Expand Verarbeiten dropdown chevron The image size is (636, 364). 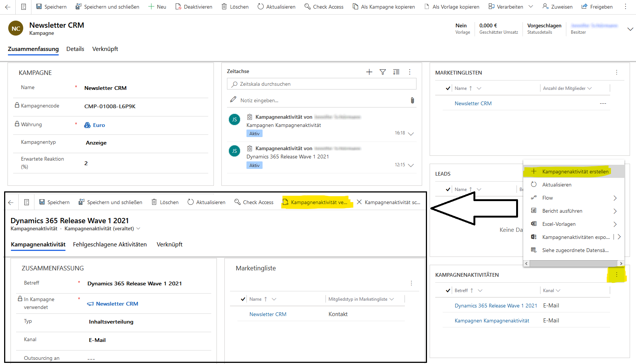[x=531, y=7]
